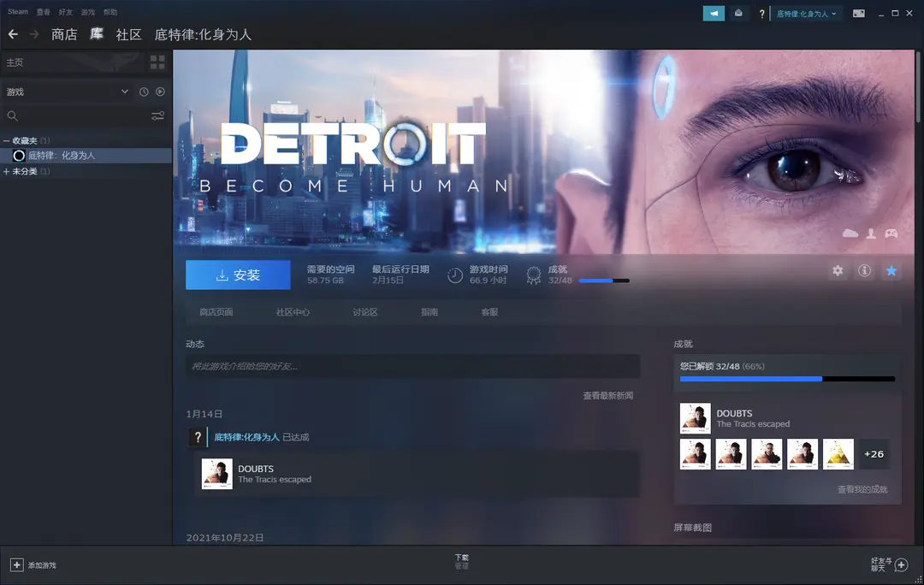The width and height of the screenshot is (924, 585).
Task: Click the play time clock icon
Action: point(455,275)
